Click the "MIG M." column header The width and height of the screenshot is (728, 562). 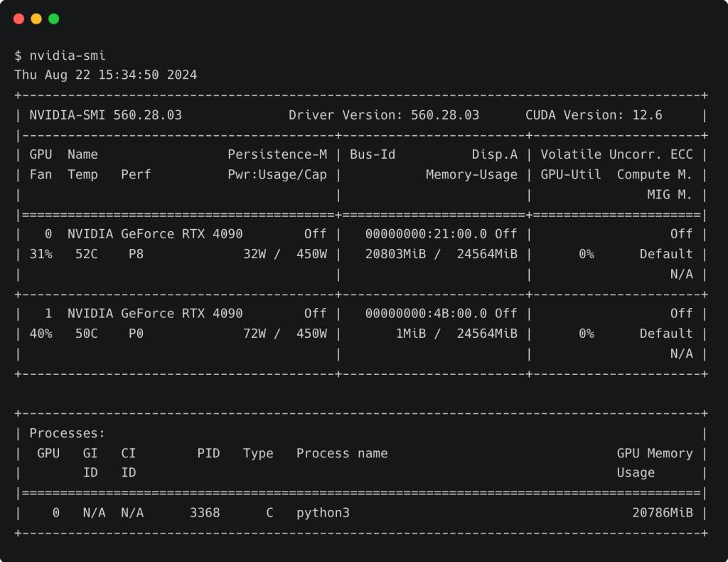[x=670, y=195]
